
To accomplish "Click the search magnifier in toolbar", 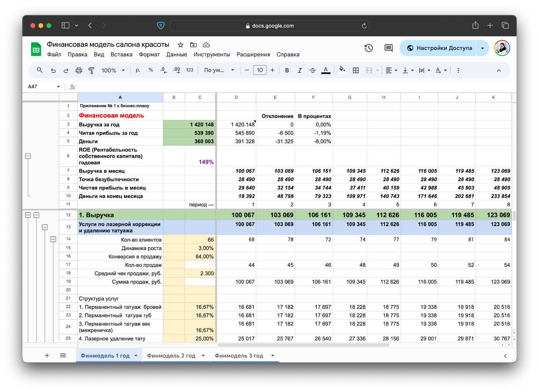I will coord(40,70).
